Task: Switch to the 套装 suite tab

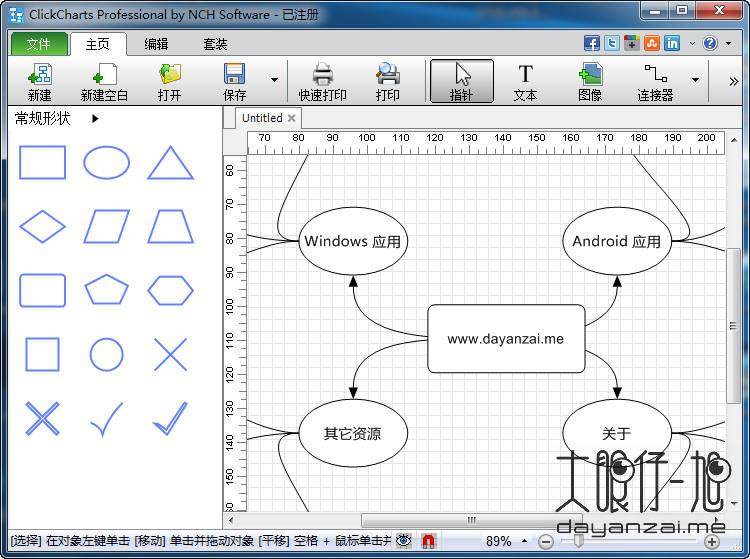Action: [x=215, y=44]
